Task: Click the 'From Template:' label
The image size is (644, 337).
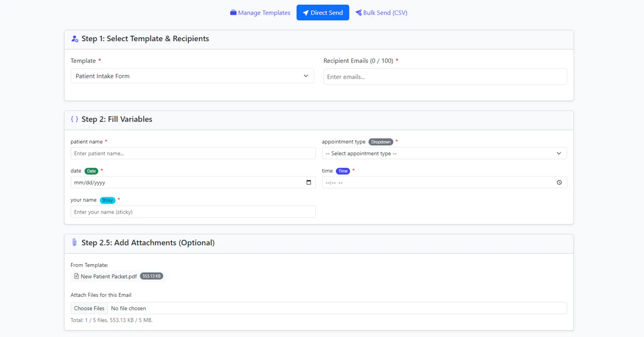Action: tap(89, 265)
